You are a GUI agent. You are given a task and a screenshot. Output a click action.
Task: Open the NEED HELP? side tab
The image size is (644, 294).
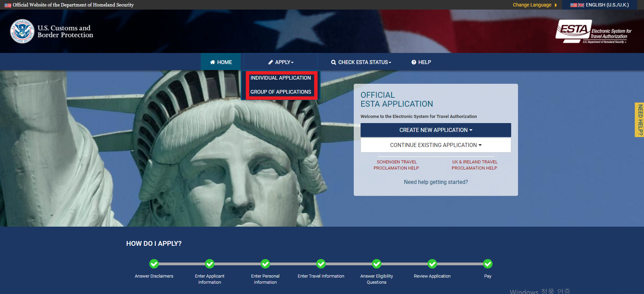click(x=640, y=120)
